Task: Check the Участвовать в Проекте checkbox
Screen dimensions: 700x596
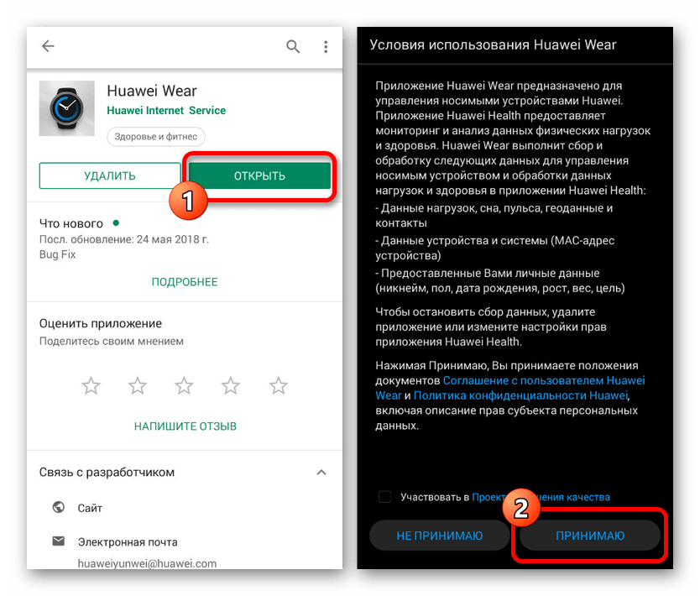Action: [384, 497]
